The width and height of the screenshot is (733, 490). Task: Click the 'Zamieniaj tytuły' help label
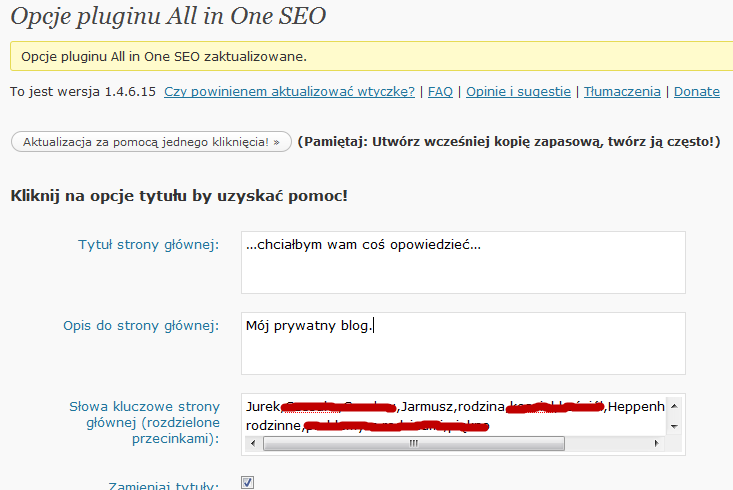(x=163, y=485)
